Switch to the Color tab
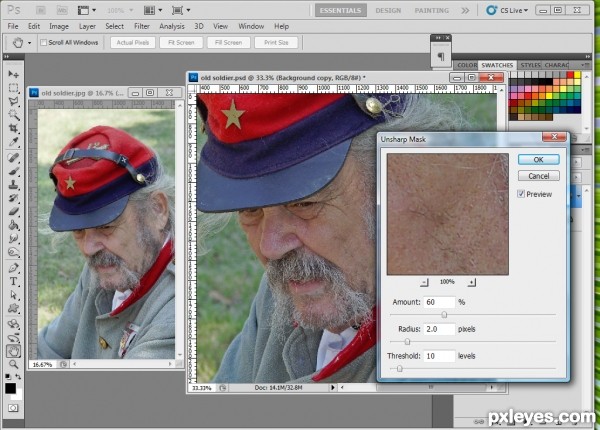This screenshot has width=600, height=430. pos(467,65)
